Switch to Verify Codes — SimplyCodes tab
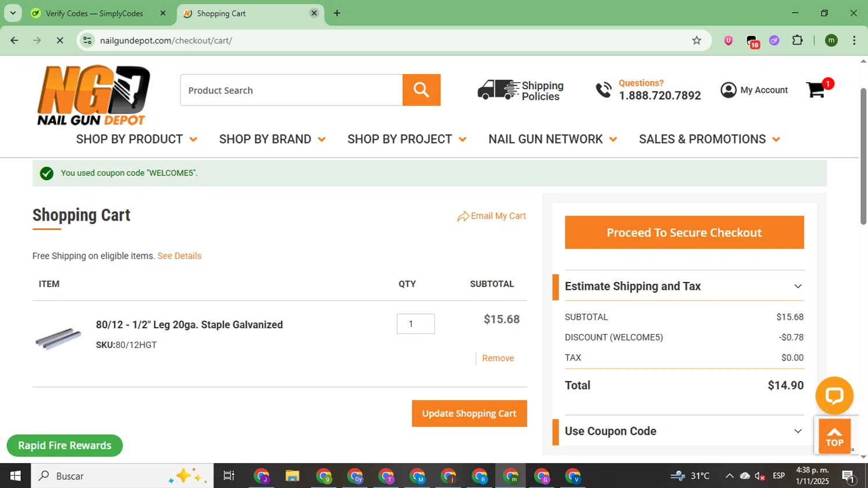The image size is (868, 488). (94, 13)
